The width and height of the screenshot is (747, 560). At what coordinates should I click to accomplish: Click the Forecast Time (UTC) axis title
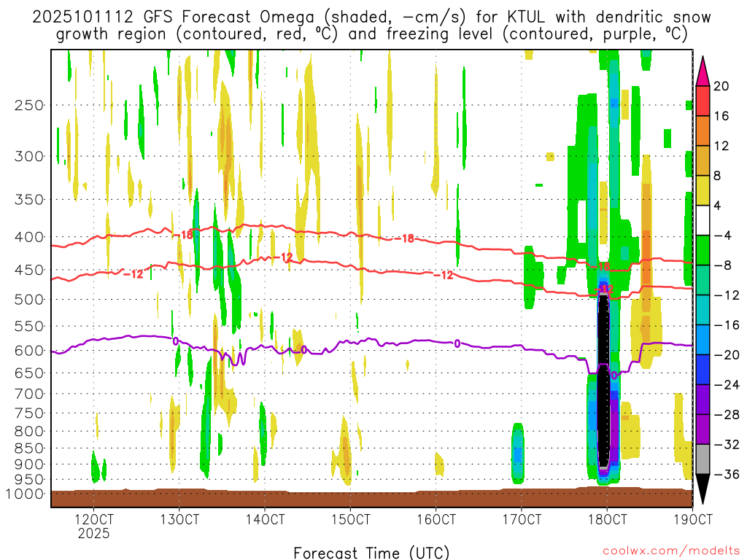click(371, 552)
